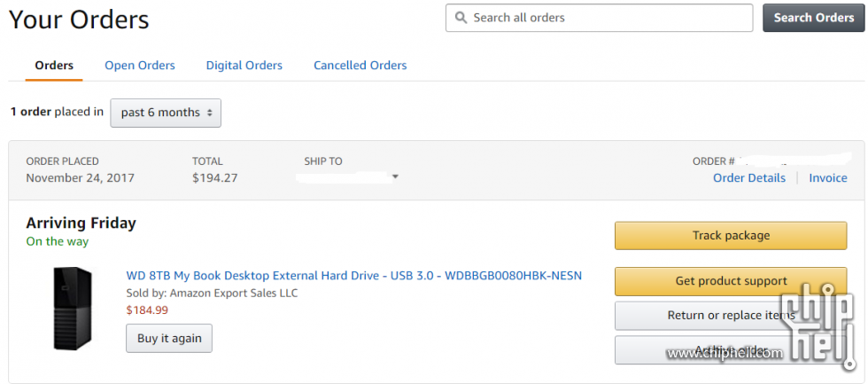
Task: Click Get product support button
Action: [x=731, y=281]
